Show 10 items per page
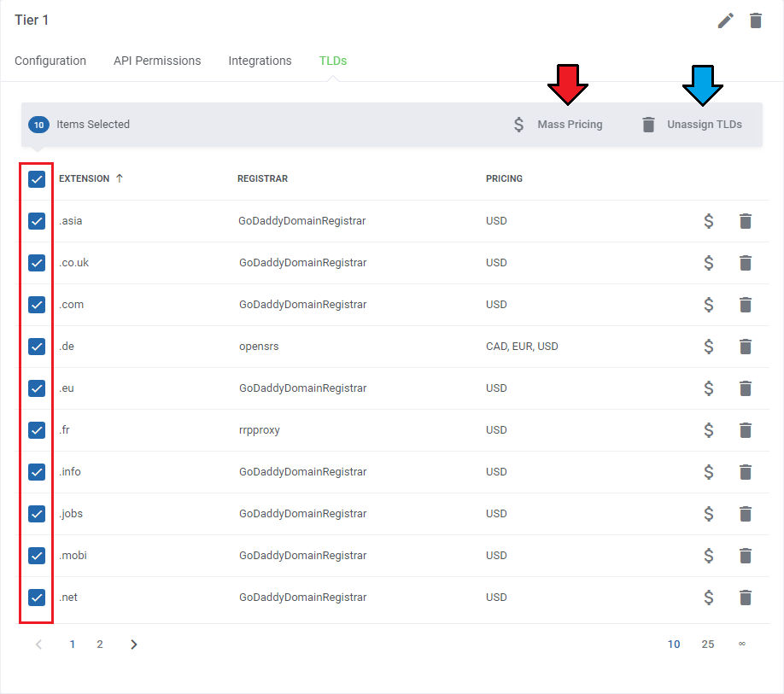 pos(674,644)
